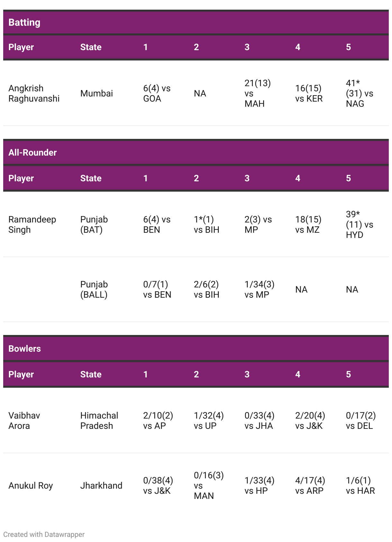Click the Himachal Pradesh state cell

99,420
